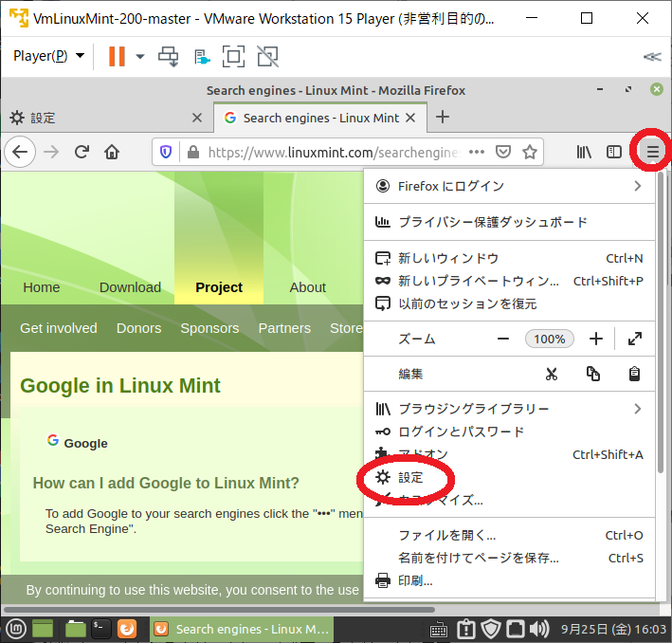Image resolution: width=672 pixels, height=643 pixels.
Task: Open the Firefox hamburger menu
Action: tap(652, 152)
